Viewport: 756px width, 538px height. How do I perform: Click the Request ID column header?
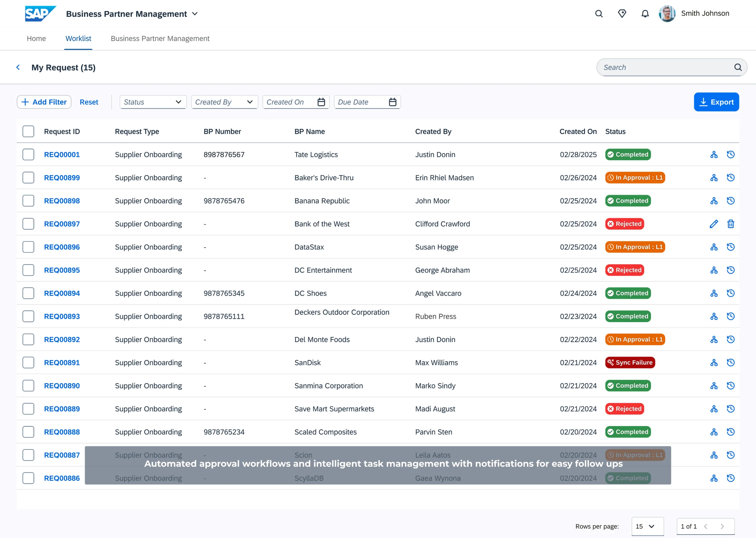62,131
